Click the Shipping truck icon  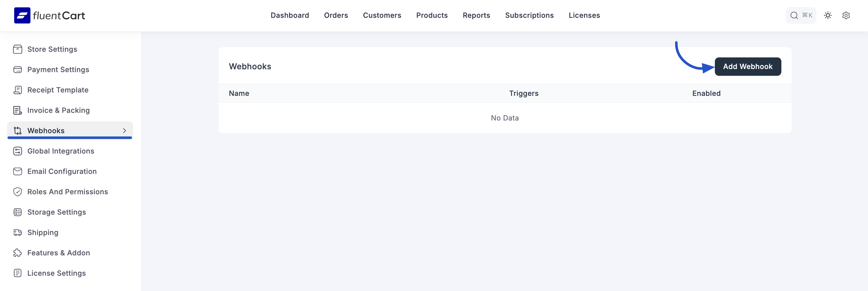[18, 232]
